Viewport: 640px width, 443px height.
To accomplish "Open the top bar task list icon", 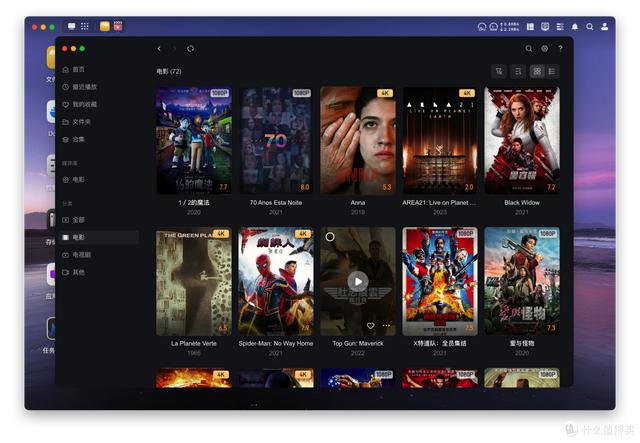I will [x=560, y=27].
